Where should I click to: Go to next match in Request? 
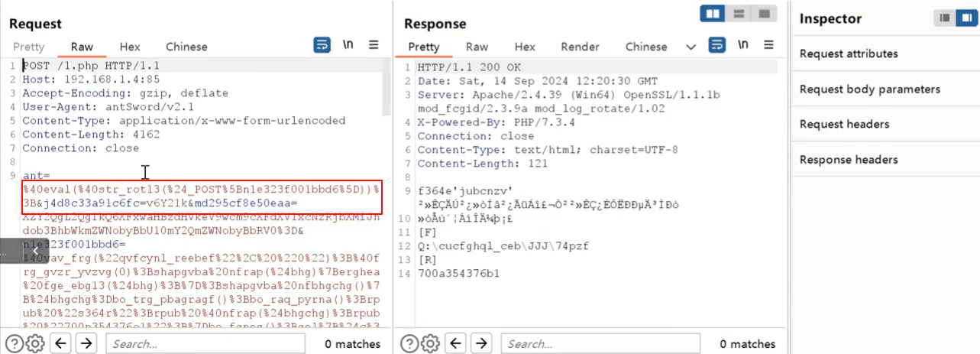pyautogui.click(x=86, y=343)
